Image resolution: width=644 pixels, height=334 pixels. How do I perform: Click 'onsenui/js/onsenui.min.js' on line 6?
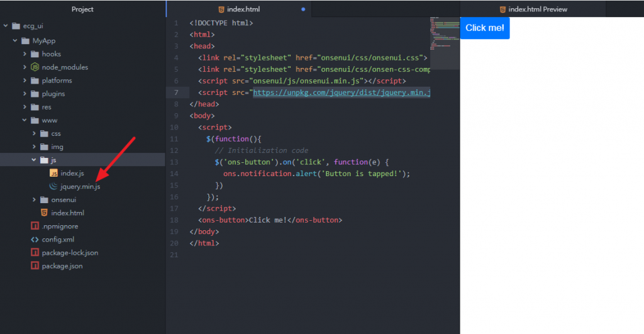pos(306,81)
